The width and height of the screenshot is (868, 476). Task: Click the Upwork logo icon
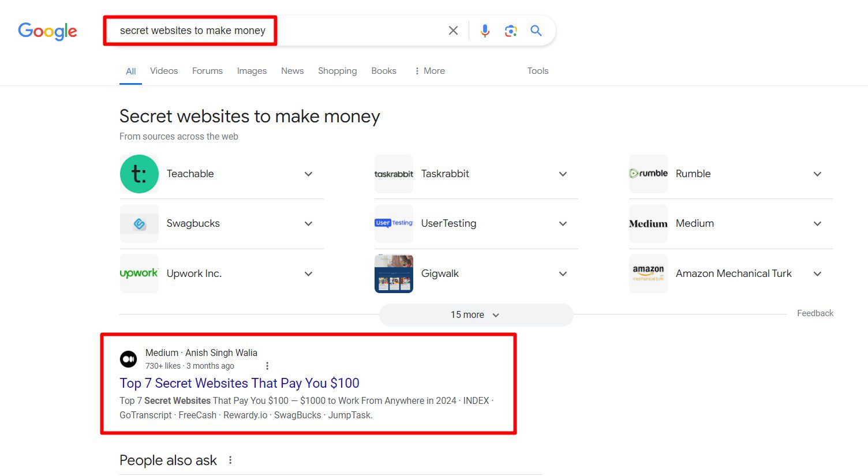click(x=139, y=273)
